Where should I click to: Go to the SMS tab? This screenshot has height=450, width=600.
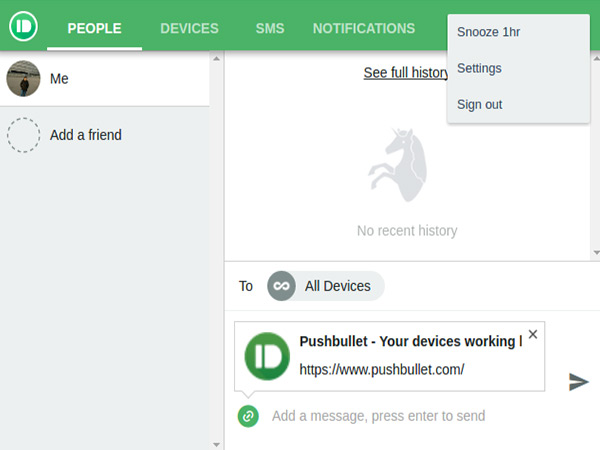270,28
